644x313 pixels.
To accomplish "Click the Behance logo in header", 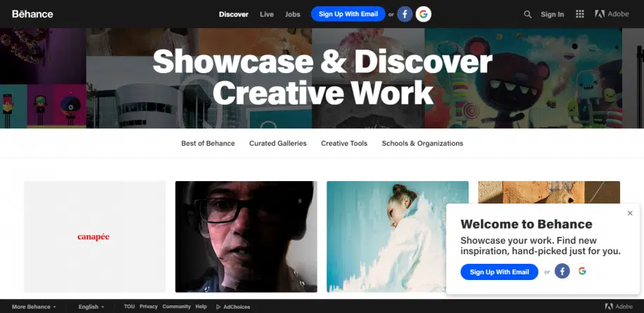I will pos(32,14).
